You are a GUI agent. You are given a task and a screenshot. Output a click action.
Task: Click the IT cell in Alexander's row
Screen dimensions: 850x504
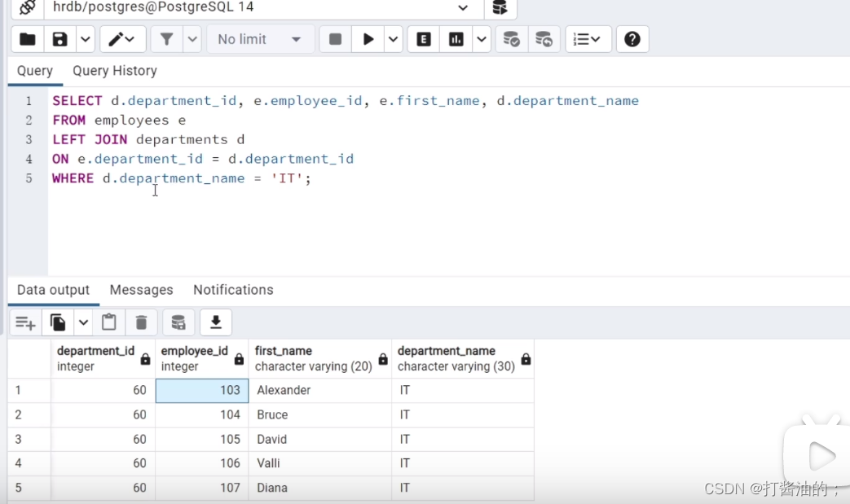[x=463, y=390]
